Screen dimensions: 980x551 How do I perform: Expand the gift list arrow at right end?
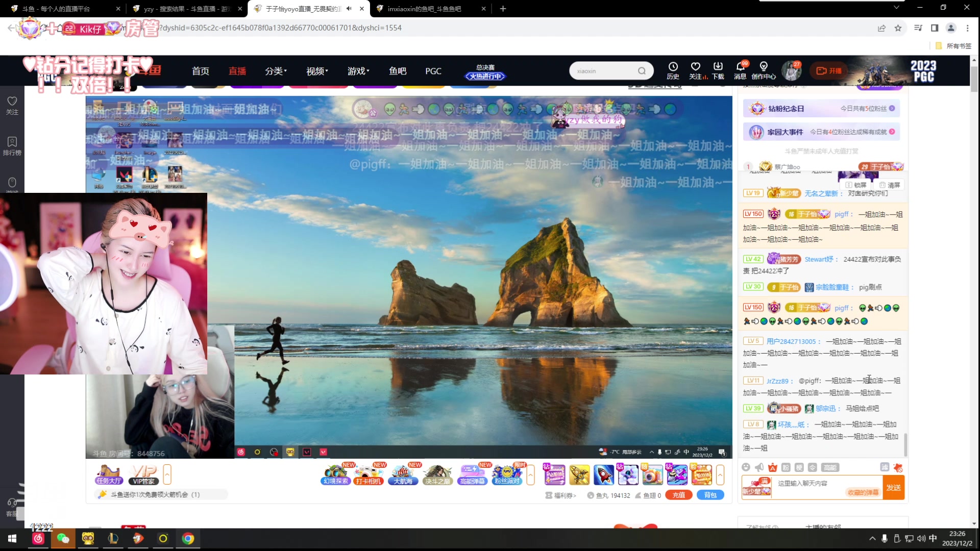720,475
